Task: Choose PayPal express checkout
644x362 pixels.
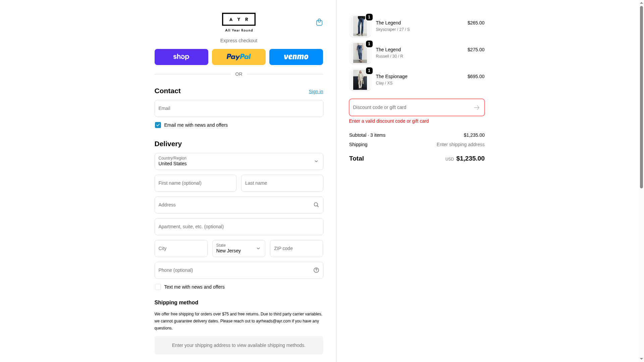Action: [238, 57]
